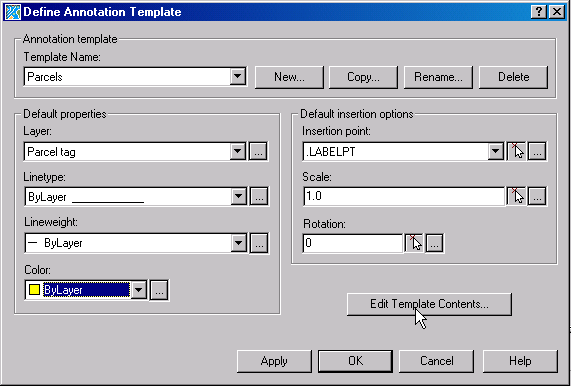The height and width of the screenshot is (386, 571).
Task: Click the yellow color swatch in Color field
Action: (x=34, y=290)
